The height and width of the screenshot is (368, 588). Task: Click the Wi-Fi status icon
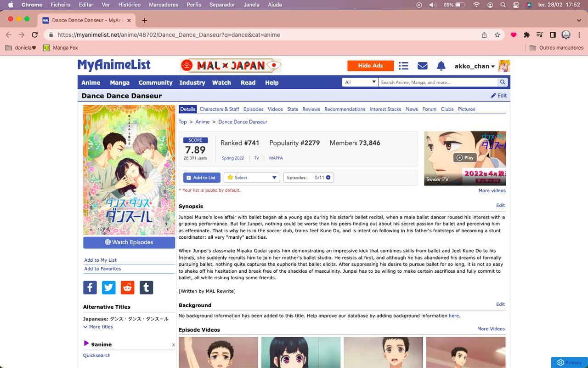pos(476,5)
